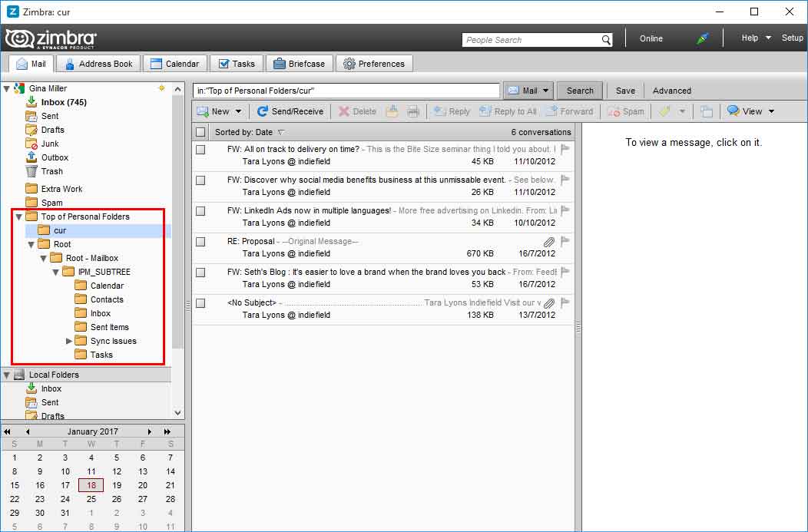This screenshot has width=808, height=532.
Task: Check the box for "All on track to delivery"
Action: (x=200, y=150)
